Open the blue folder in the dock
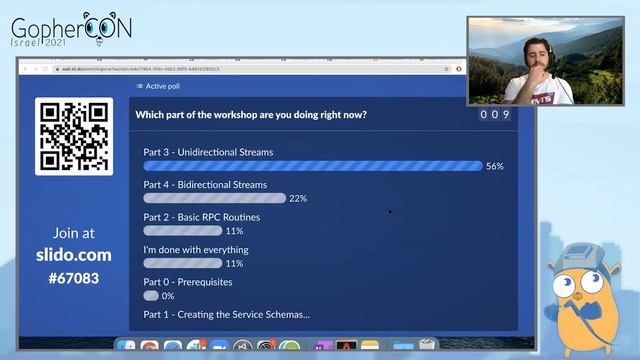This screenshot has width=640, height=360. pos(403,345)
